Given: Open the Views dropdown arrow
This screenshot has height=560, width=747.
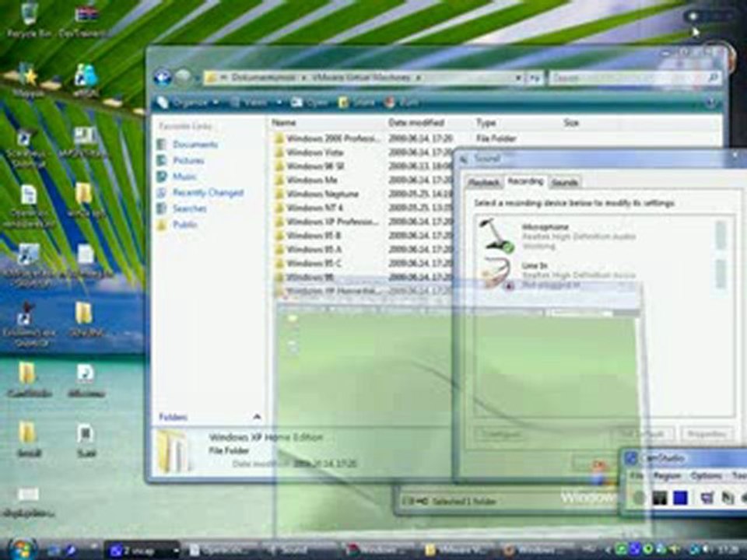Looking at the screenshot, I should (279, 103).
